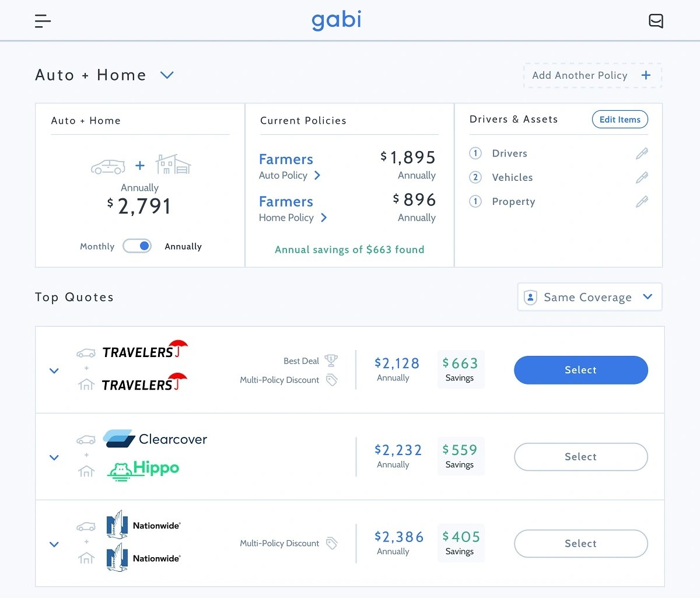The height and width of the screenshot is (598, 700).
Task: Open the Same Coverage dropdown
Action: [x=589, y=298]
